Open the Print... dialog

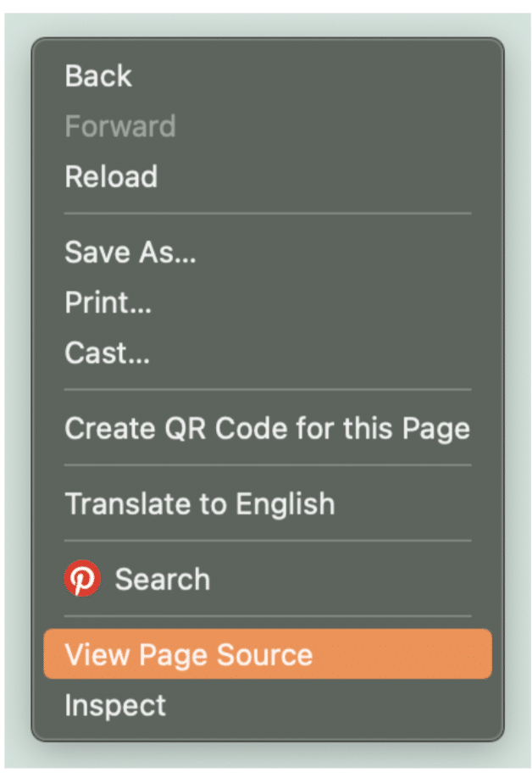click(x=108, y=303)
